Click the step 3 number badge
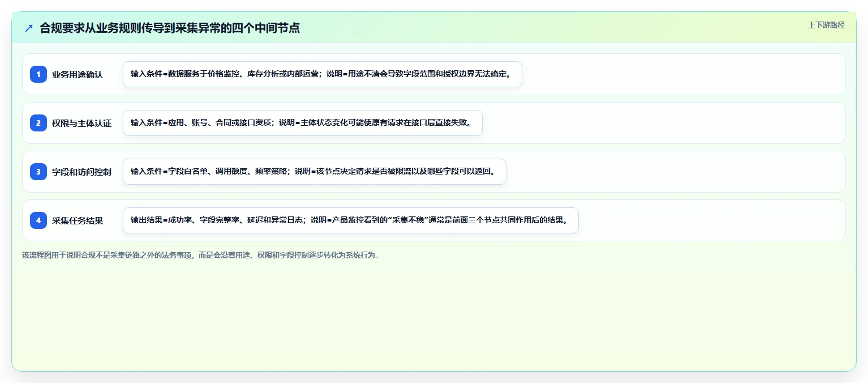868x383 pixels. [38, 172]
